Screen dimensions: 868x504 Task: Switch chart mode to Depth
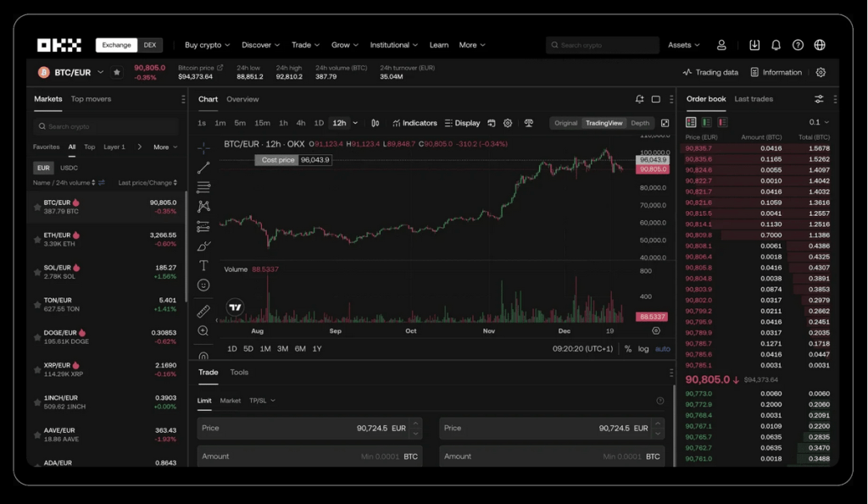coord(640,123)
